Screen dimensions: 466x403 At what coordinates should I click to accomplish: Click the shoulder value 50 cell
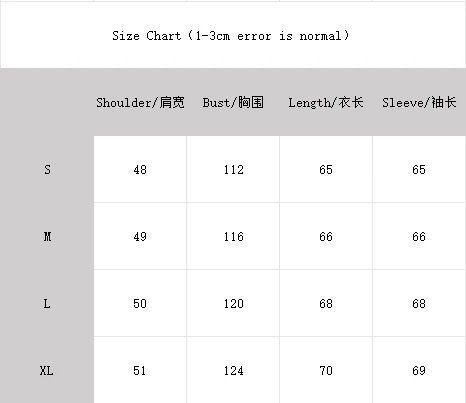pyautogui.click(x=140, y=303)
